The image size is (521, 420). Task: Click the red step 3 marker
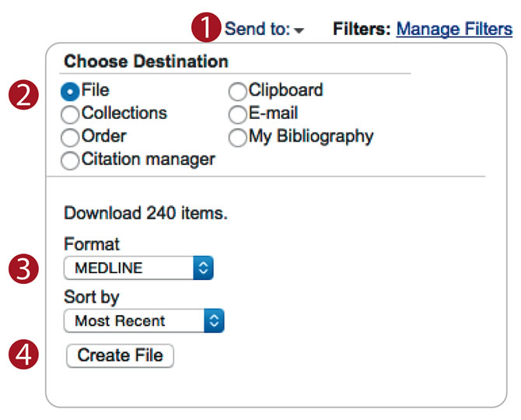point(26,268)
